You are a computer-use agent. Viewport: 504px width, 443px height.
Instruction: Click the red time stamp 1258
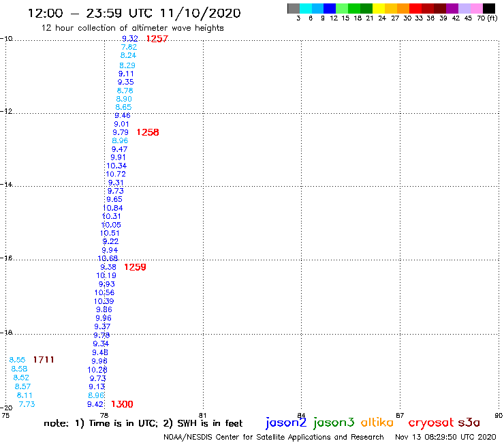[148, 132]
